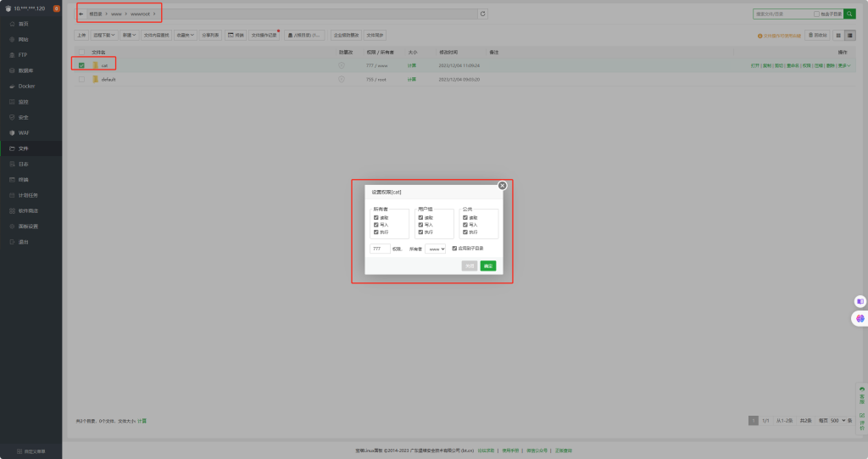Click the 文件 files folder icon

click(x=12, y=148)
